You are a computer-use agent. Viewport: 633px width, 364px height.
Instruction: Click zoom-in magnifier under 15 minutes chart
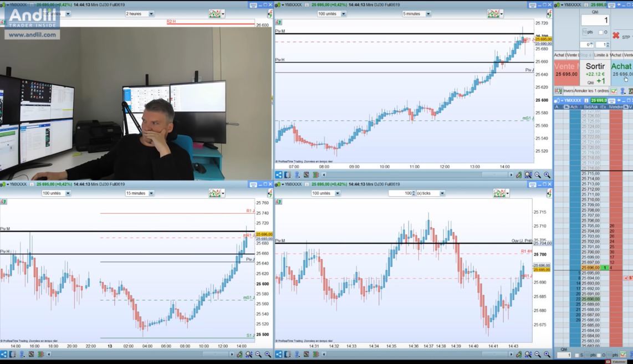click(x=268, y=355)
